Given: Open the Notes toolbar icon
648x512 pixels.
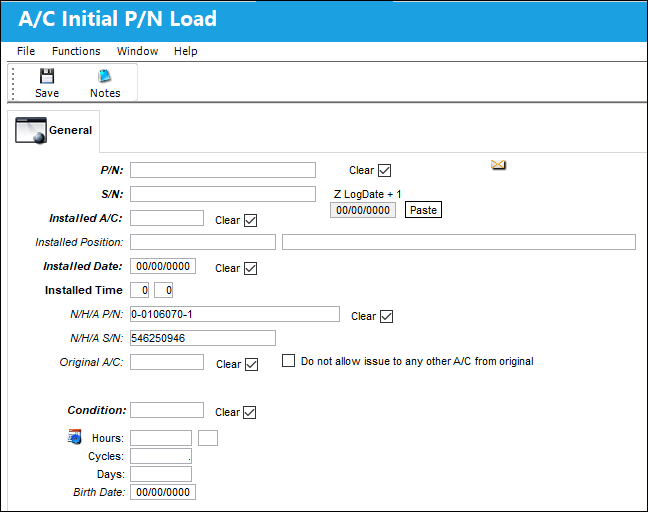Looking at the screenshot, I should point(105,76).
